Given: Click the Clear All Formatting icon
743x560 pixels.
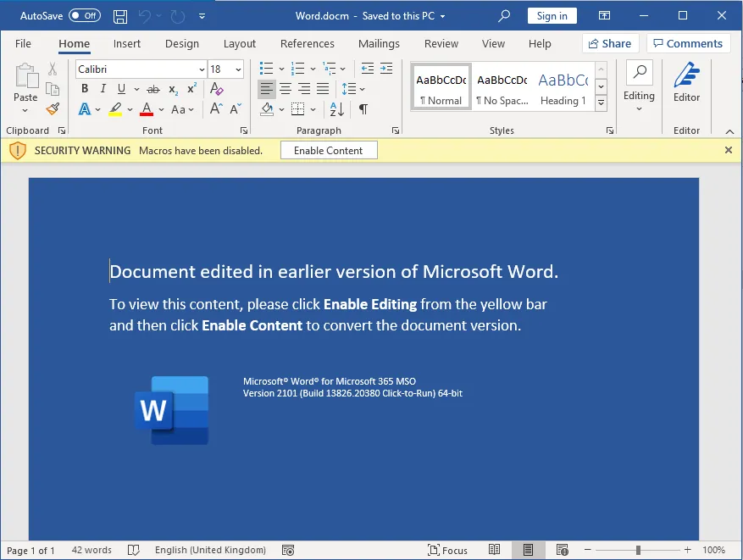Looking at the screenshot, I should coord(217,89).
